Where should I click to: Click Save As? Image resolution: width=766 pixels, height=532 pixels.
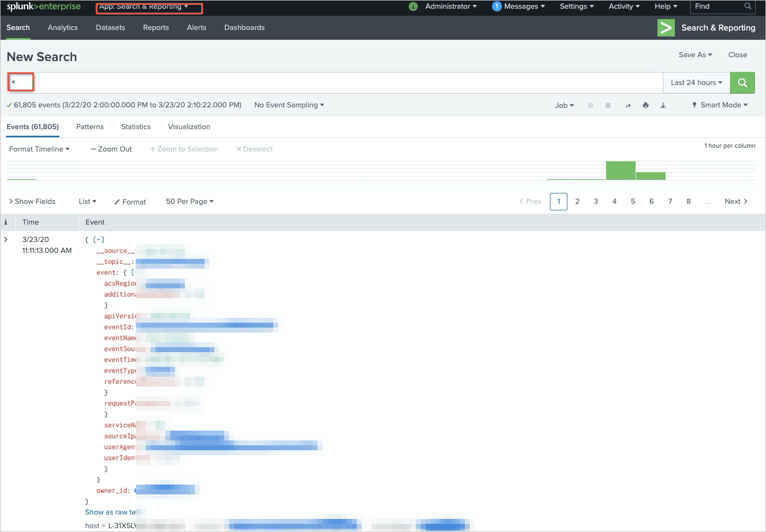point(694,55)
